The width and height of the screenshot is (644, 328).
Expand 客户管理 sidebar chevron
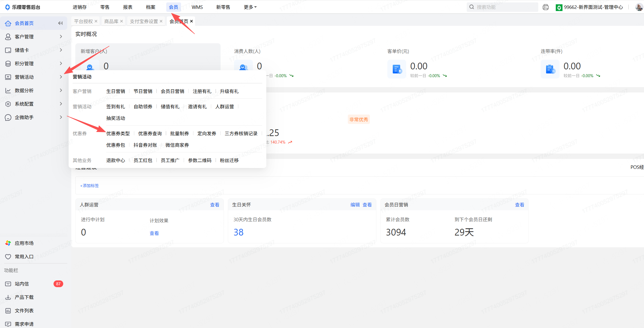click(x=61, y=37)
